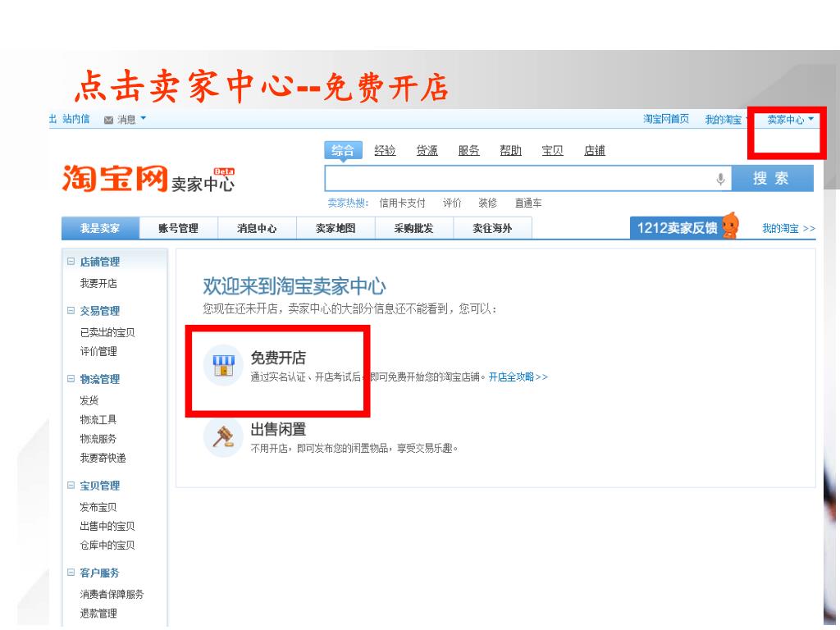Select the 帮助 search tab
Viewport: 840px width, 630px height.
(510, 151)
